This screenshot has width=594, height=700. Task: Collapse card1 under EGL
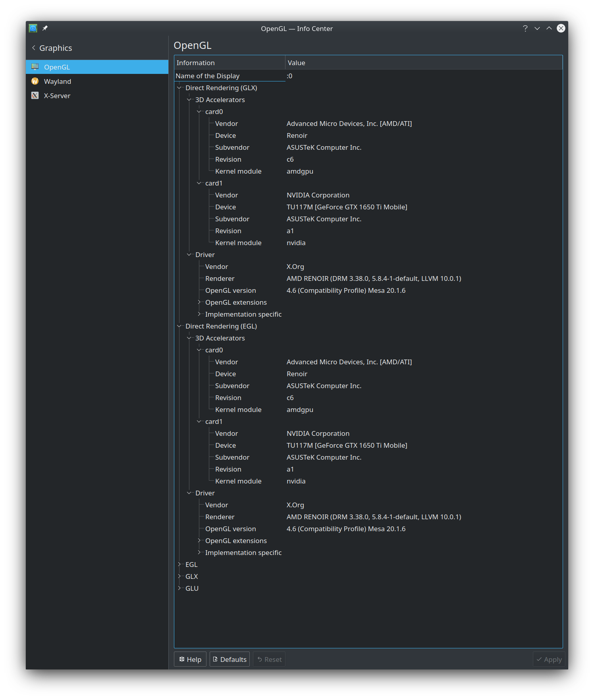199,422
